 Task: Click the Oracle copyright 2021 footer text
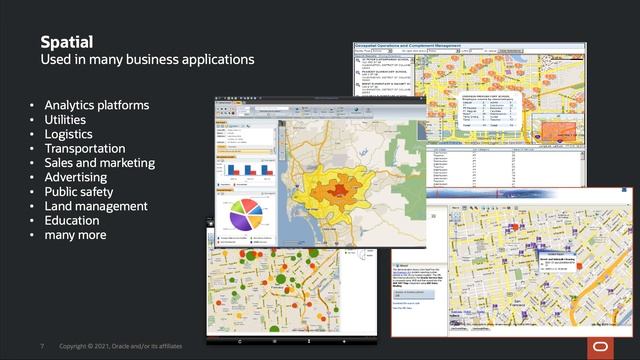[120, 346]
